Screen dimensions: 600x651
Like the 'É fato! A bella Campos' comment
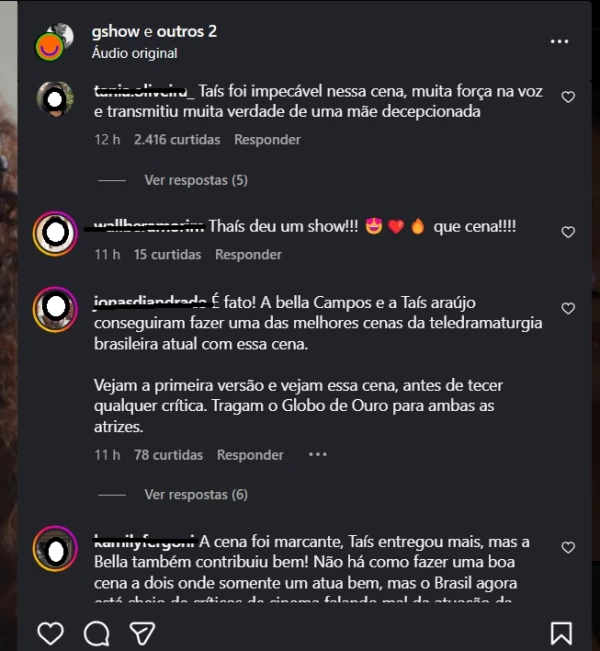pos(568,309)
